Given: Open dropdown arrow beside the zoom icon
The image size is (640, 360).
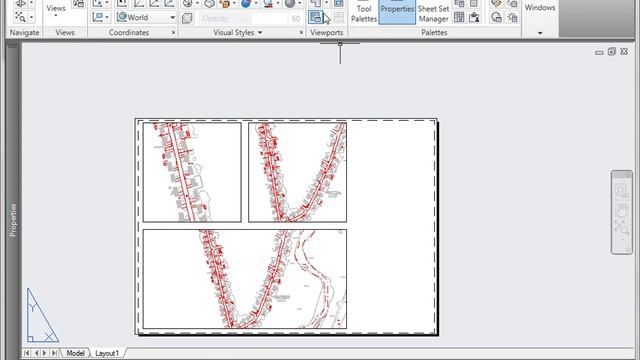Looking at the screenshot, I should coord(31,17).
